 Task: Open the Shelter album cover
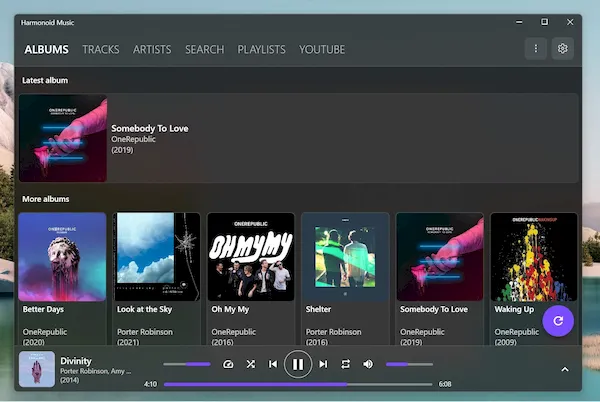pyautogui.click(x=346, y=257)
